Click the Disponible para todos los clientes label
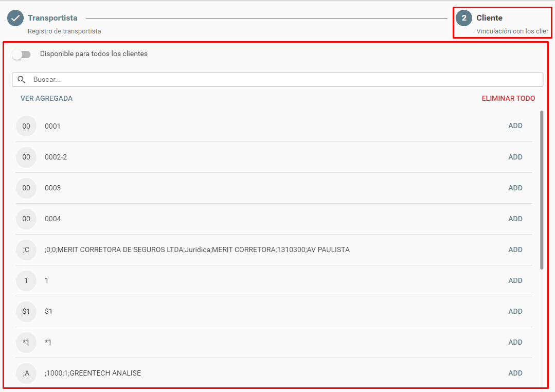Screen dimensions: 555x392 [x=94, y=54]
